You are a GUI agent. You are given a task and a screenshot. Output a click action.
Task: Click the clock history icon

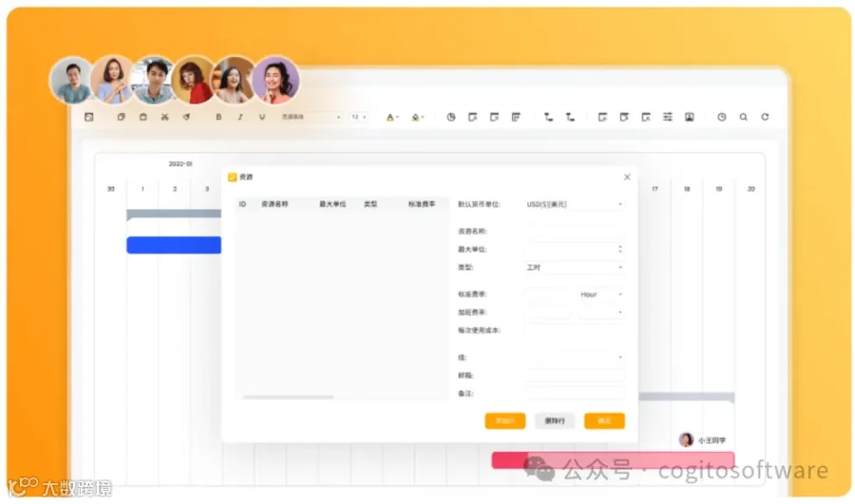(721, 117)
